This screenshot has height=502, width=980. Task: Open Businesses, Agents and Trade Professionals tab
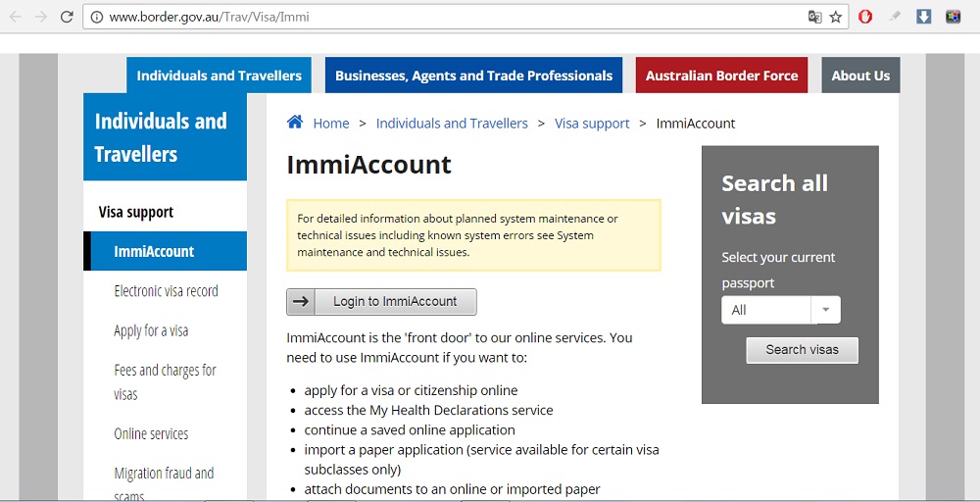(473, 75)
